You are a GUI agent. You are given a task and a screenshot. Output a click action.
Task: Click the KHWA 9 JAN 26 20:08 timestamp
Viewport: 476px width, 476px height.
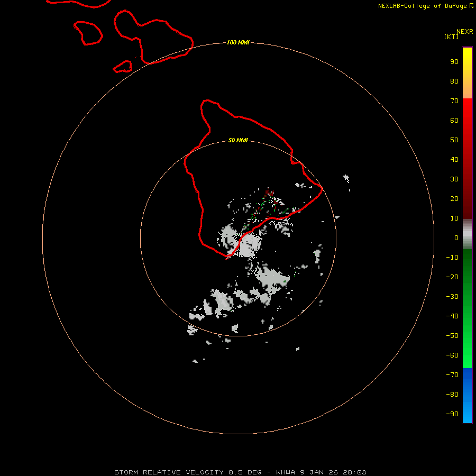coord(321,472)
